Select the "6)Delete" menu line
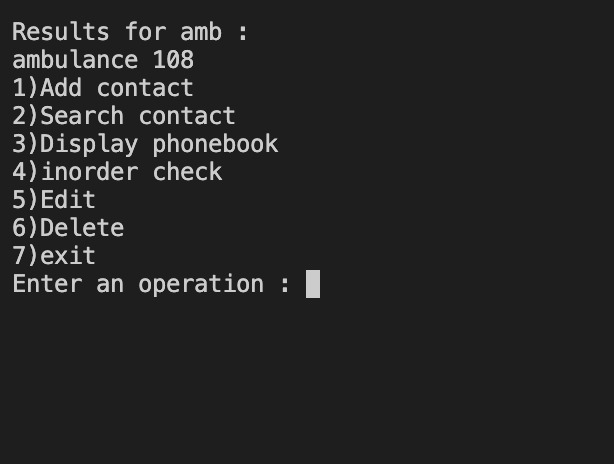614x464 pixels. pos(68,228)
